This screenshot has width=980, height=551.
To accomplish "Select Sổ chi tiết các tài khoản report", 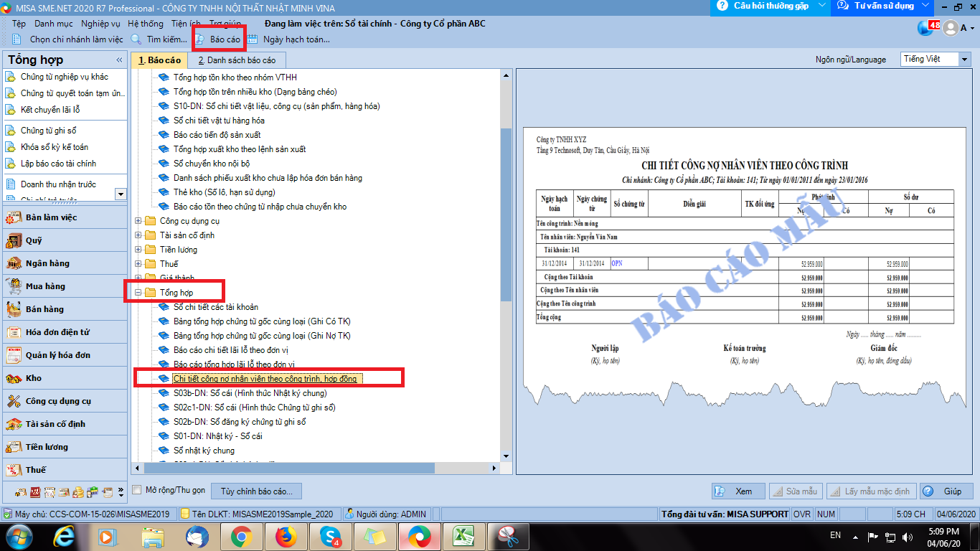I will [x=216, y=307].
